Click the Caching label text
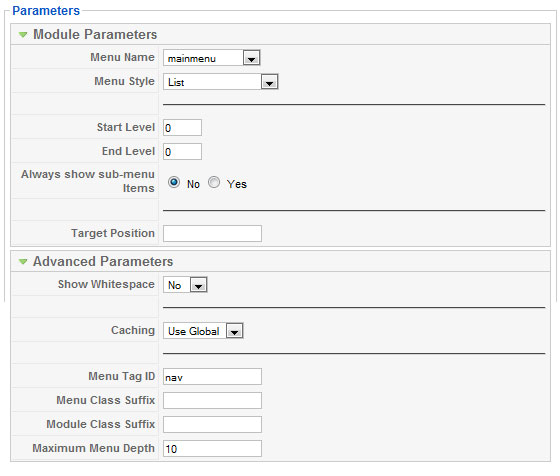560x476 pixels. coord(133,330)
